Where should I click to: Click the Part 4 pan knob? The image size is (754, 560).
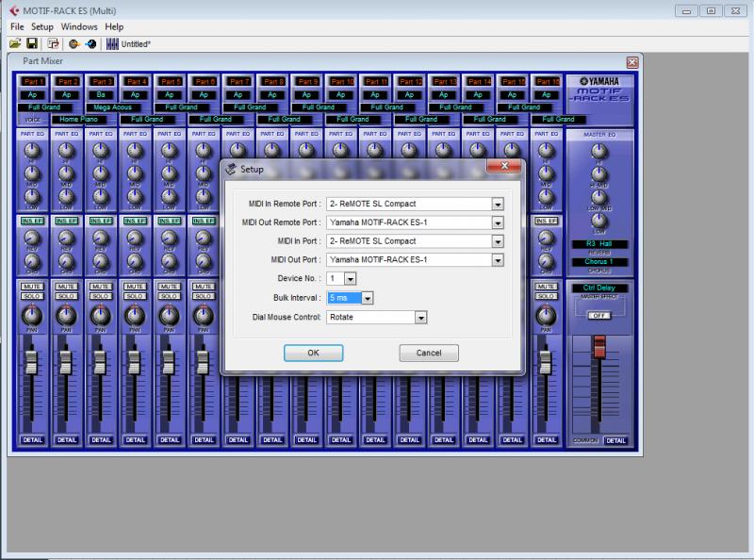pos(135,316)
